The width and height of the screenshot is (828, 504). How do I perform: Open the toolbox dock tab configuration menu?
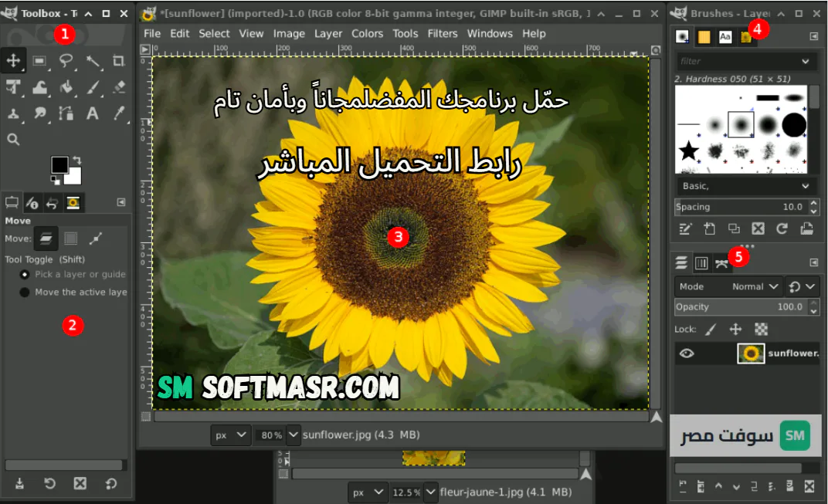(121, 202)
